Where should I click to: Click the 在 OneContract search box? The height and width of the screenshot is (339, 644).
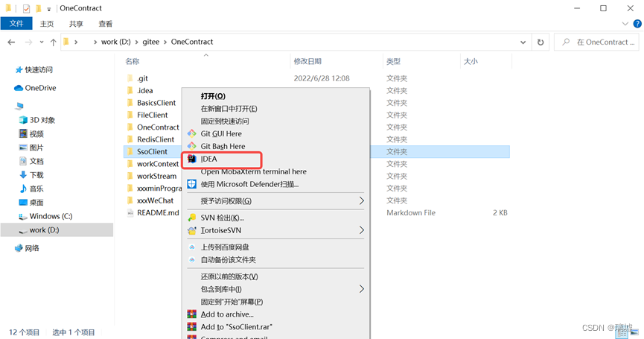pyautogui.click(x=598, y=42)
